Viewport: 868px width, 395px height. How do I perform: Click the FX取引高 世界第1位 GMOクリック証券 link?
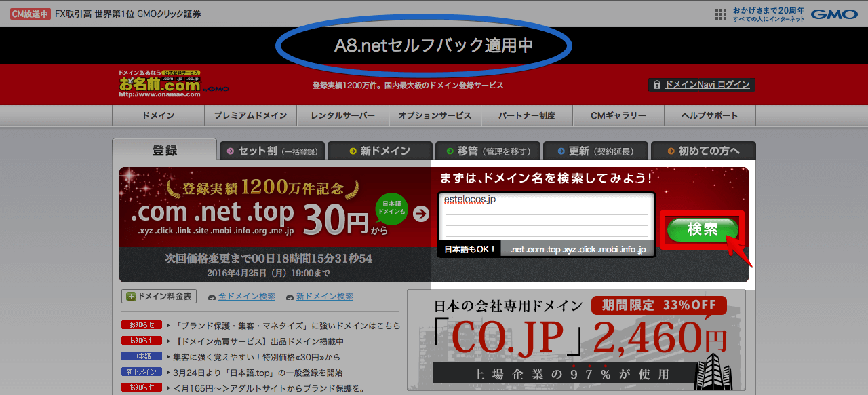tap(128, 14)
